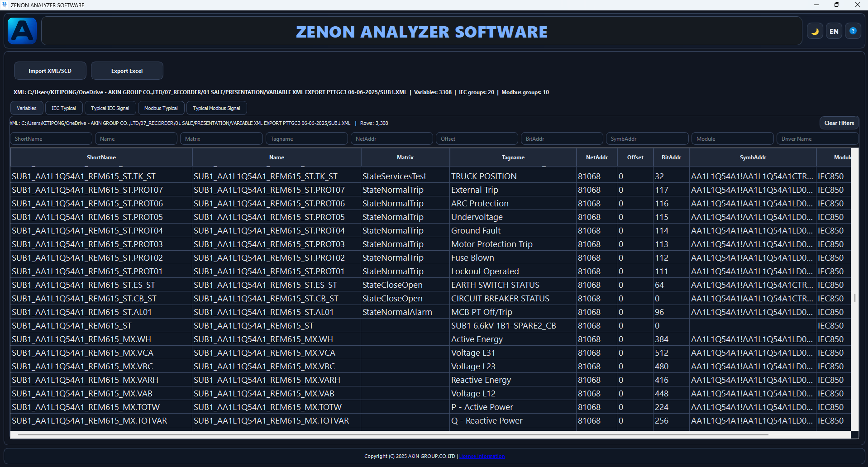Sort by the Tagname column header
This screenshot has height=467, width=868.
[x=513, y=157]
